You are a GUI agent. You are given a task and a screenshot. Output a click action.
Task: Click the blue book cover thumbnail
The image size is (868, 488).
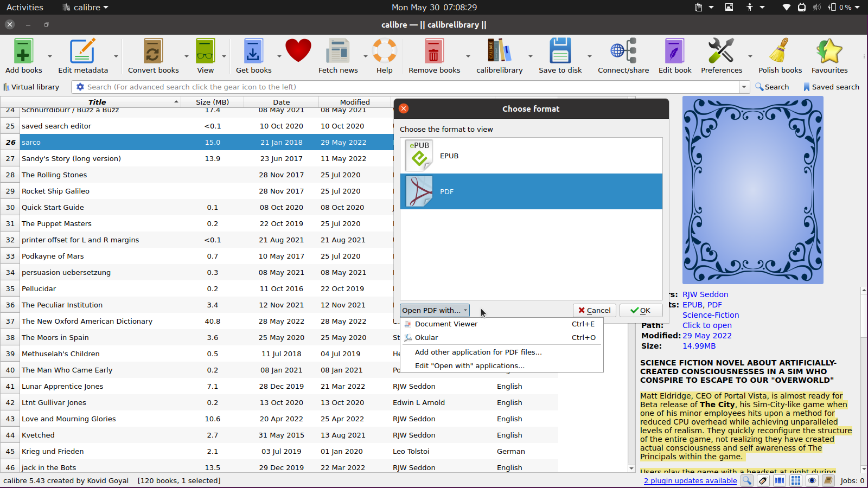pyautogui.click(x=752, y=190)
